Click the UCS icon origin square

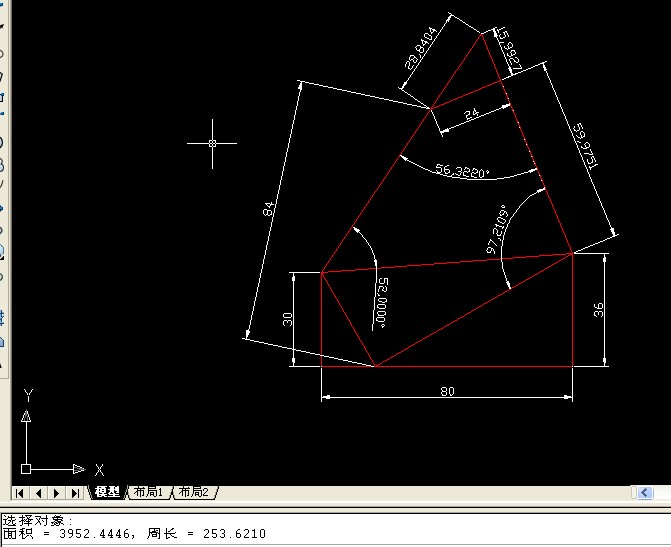(26, 469)
